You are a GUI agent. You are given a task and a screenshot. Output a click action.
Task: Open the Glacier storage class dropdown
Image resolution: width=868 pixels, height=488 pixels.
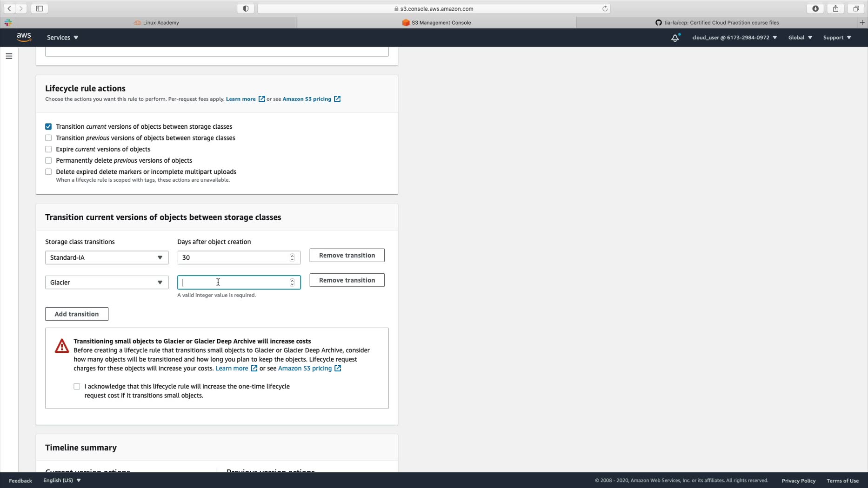[107, 282]
